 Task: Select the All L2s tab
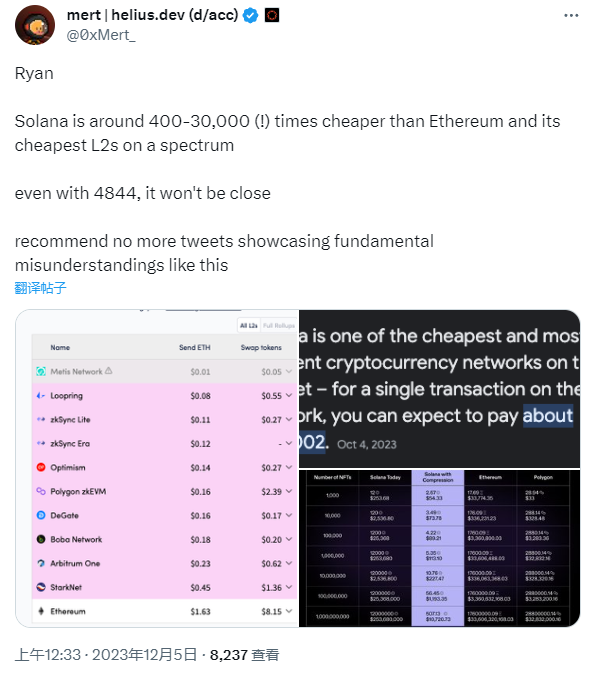tap(249, 325)
